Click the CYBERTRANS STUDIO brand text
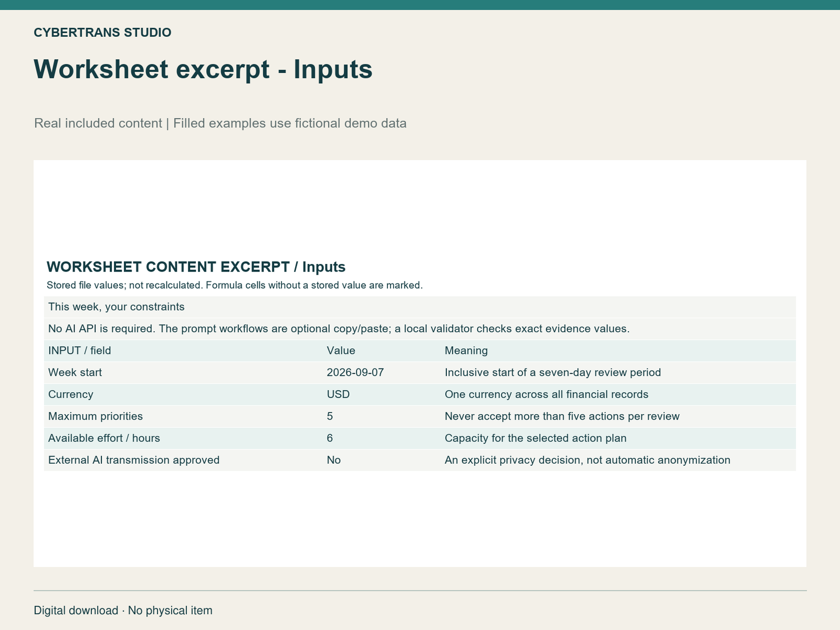840x630 pixels. coord(102,33)
